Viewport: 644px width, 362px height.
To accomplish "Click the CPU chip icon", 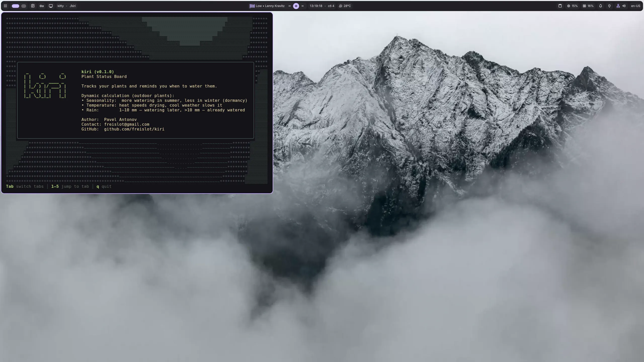I will coord(569,6).
